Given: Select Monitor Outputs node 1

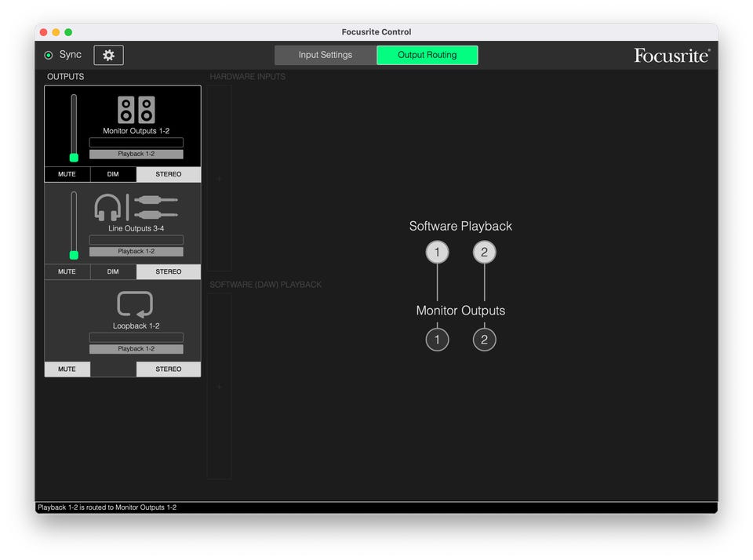Looking at the screenshot, I should click(437, 340).
